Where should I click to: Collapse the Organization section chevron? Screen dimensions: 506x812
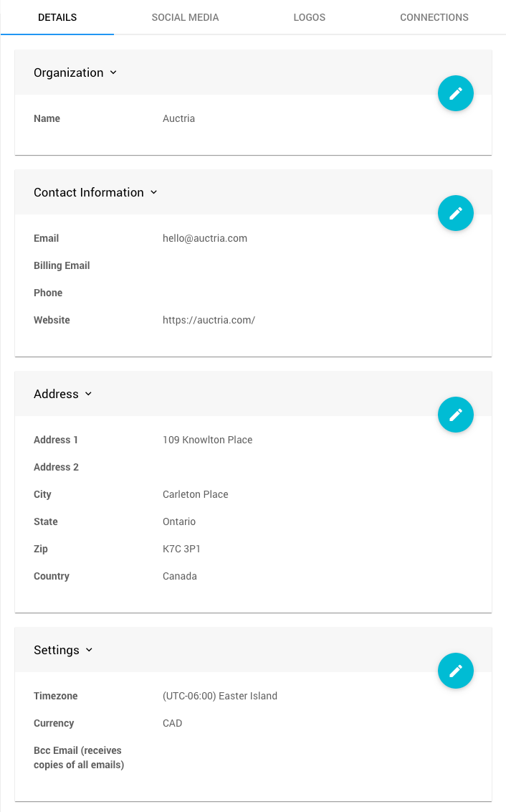[113, 72]
